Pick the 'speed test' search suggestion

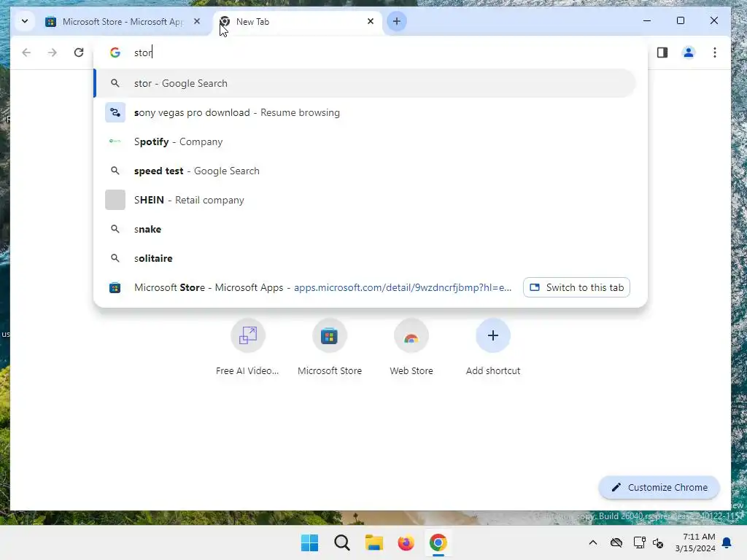point(365,171)
